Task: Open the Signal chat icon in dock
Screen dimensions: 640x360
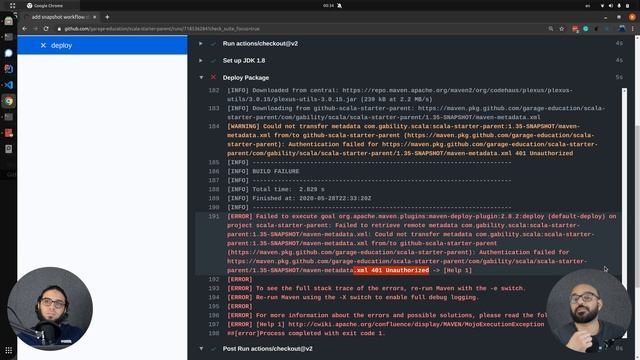Action: 9,53
